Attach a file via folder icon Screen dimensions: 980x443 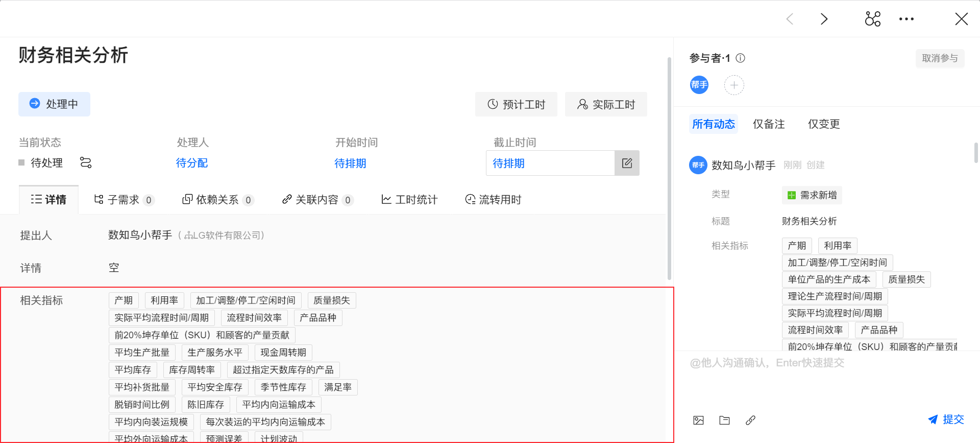click(725, 420)
